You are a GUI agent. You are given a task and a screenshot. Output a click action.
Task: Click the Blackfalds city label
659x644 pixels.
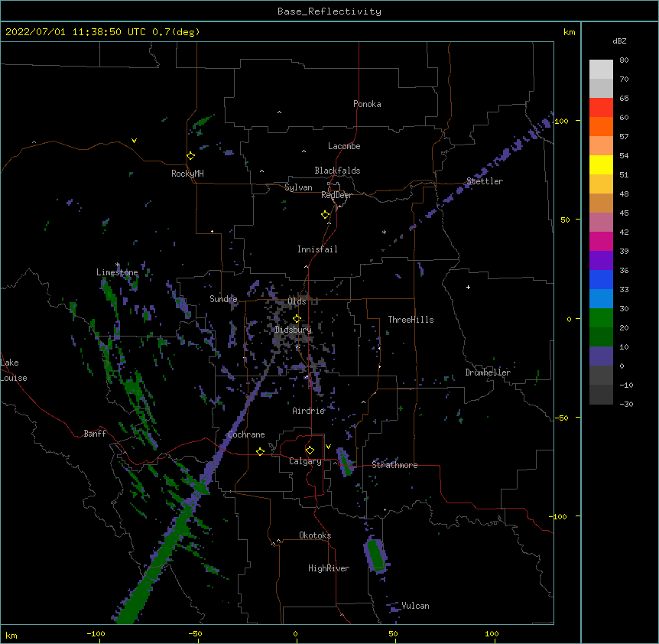click(337, 171)
